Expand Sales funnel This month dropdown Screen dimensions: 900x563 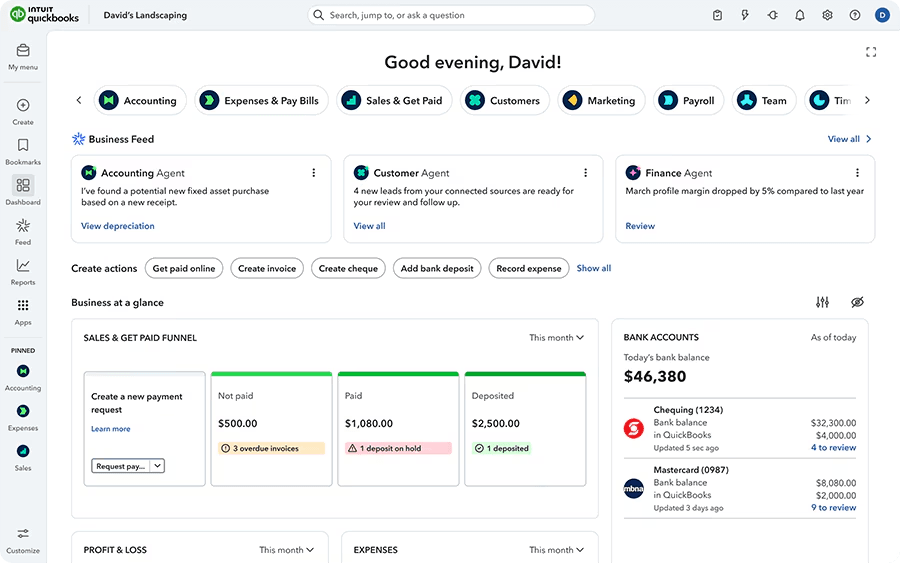[556, 338]
